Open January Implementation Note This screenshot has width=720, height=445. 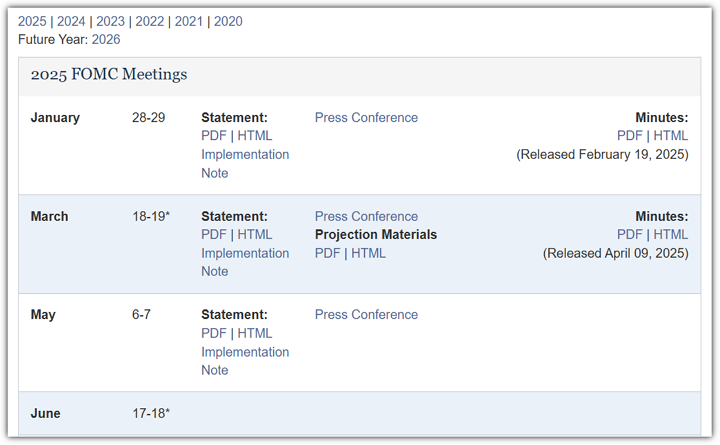245,155
